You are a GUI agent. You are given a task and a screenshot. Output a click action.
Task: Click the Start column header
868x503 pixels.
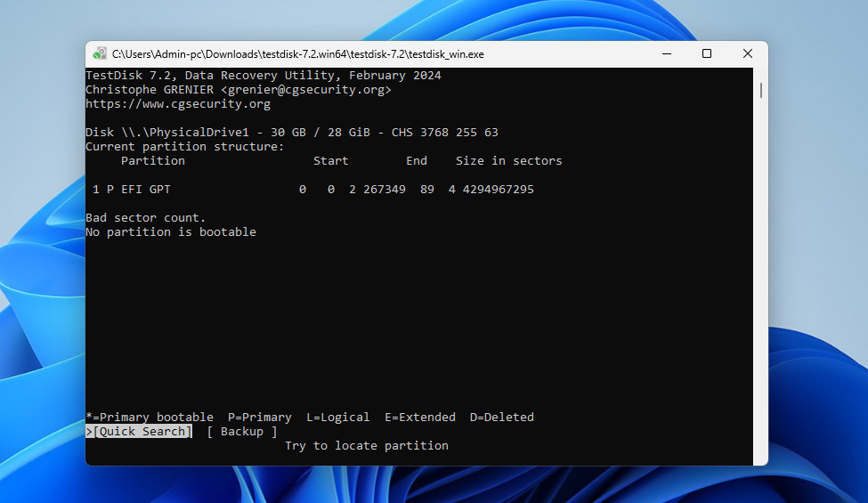(x=330, y=161)
